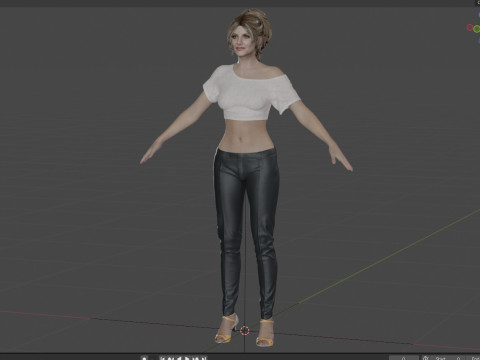Click the red X axis circle on navigation gizmo

click(470, 27)
